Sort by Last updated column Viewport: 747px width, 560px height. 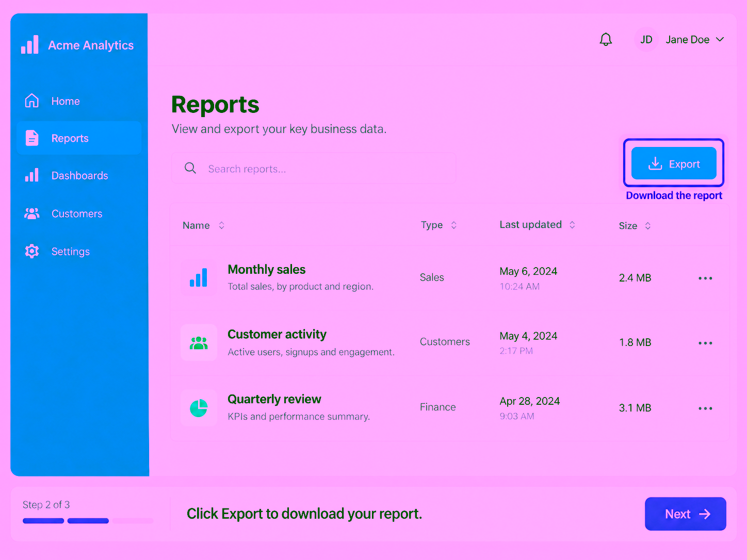click(538, 225)
